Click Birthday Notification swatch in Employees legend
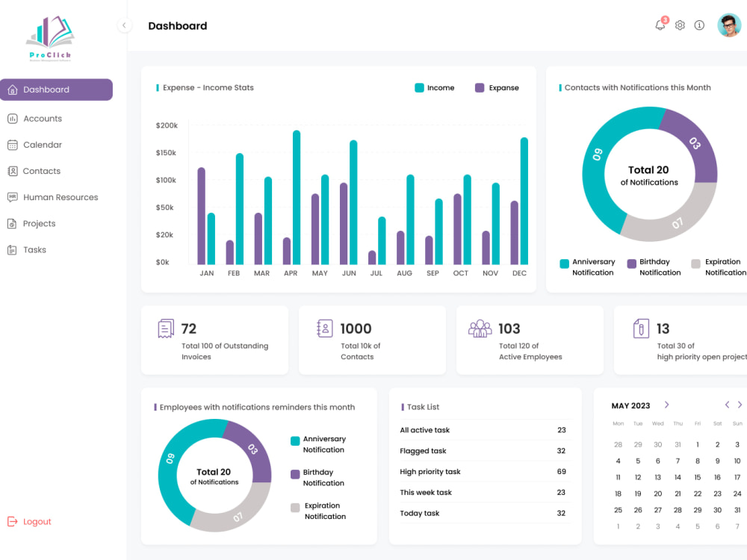Image resolution: width=747 pixels, height=560 pixels. click(295, 474)
